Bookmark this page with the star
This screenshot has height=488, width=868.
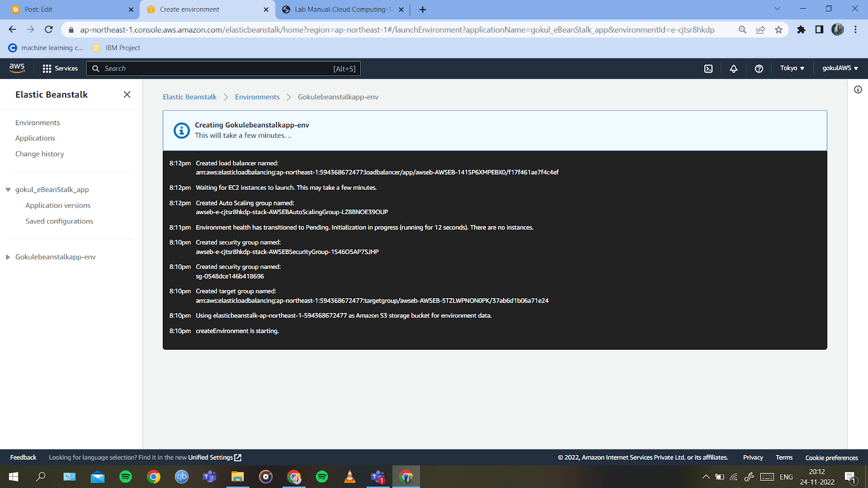coord(778,30)
